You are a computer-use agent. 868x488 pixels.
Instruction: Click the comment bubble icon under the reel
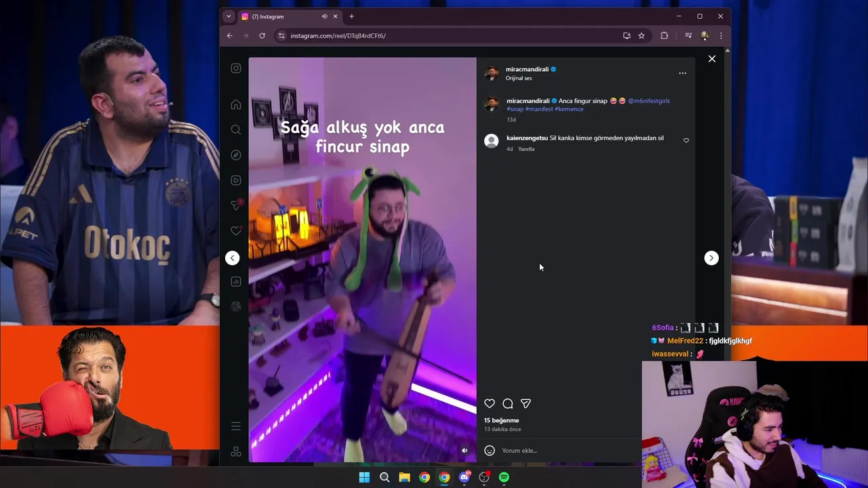(x=508, y=403)
